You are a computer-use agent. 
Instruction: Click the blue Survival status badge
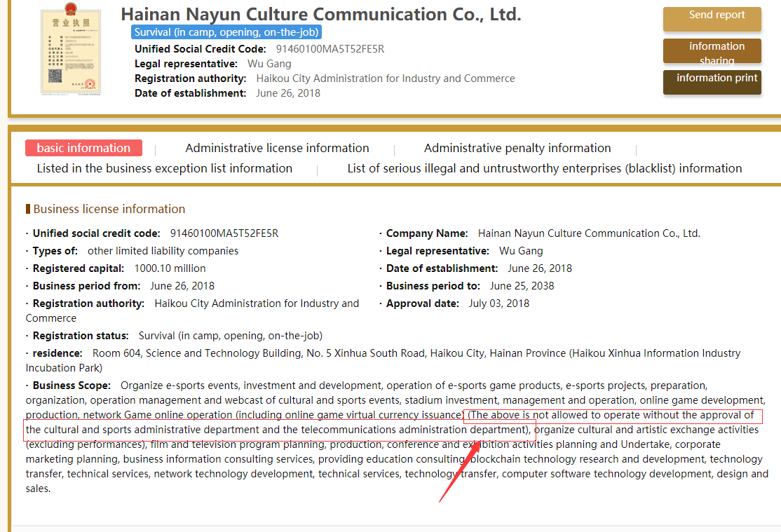click(x=226, y=32)
